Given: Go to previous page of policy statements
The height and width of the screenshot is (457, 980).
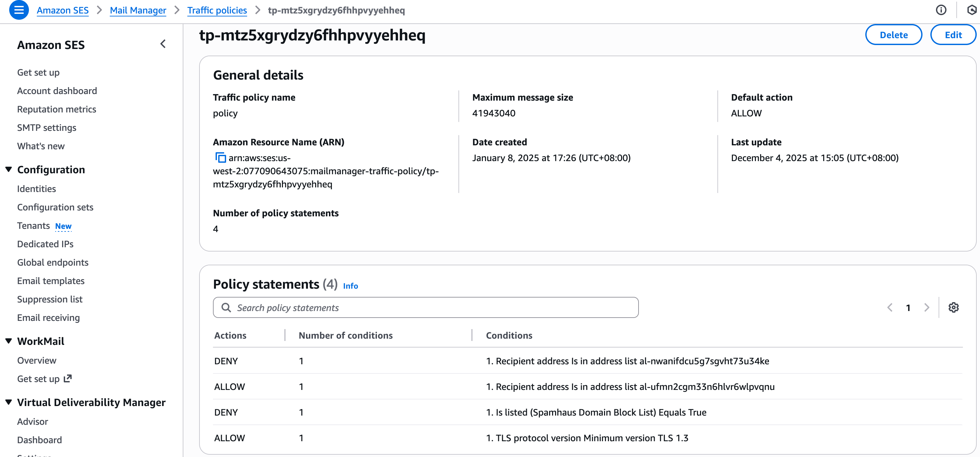Looking at the screenshot, I should click(890, 307).
